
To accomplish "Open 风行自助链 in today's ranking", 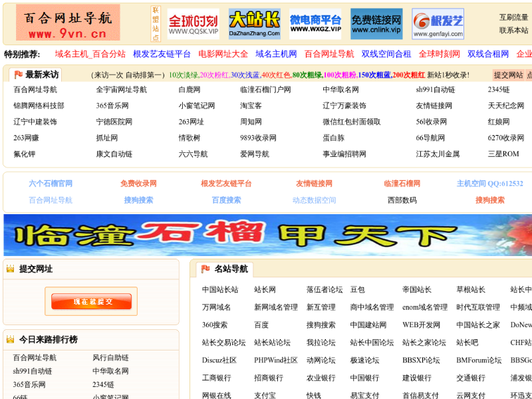I will pyautogui.click(x=110, y=358).
